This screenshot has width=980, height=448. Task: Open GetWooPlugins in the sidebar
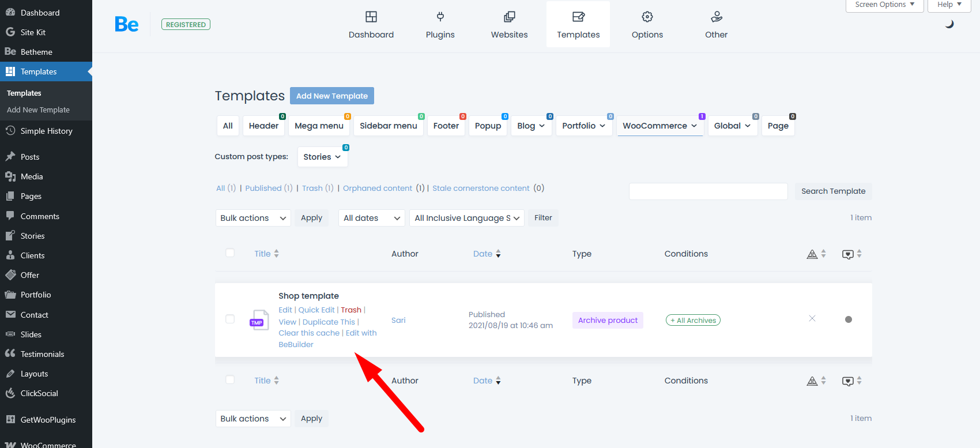pos(48,420)
